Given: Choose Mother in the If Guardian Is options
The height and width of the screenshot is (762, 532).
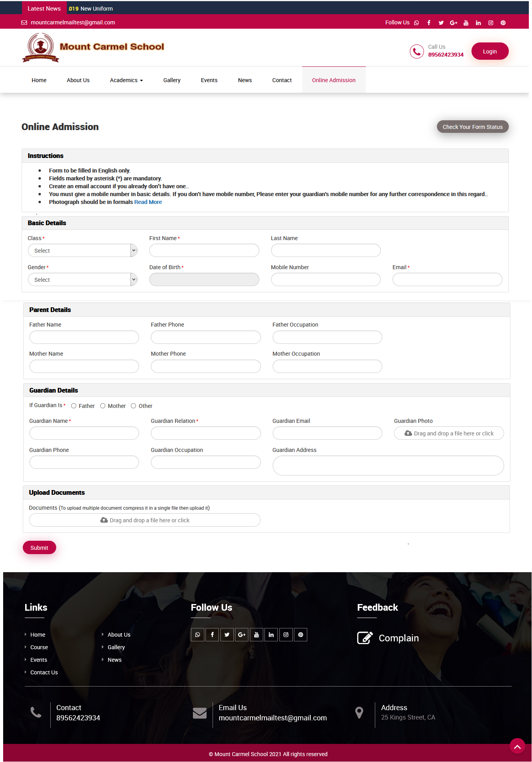Looking at the screenshot, I should point(103,406).
